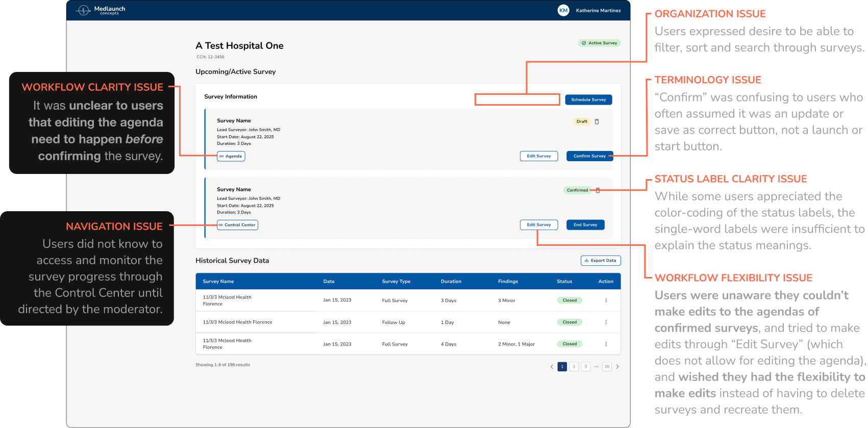Go to previous results page arrow
Image resolution: width=868 pixels, height=428 pixels.
(x=552, y=367)
